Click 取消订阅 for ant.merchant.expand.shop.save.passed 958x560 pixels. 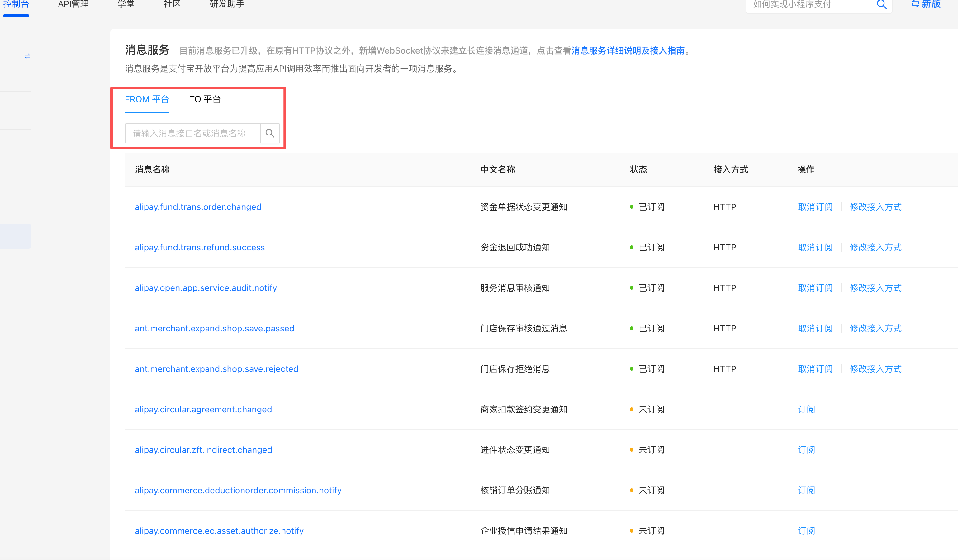(815, 329)
